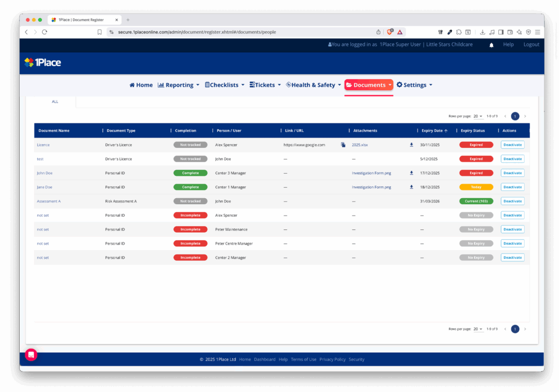Deactivate the Assessment A document
The width and height of the screenshot is (559, 392).
tap(513, 201)
